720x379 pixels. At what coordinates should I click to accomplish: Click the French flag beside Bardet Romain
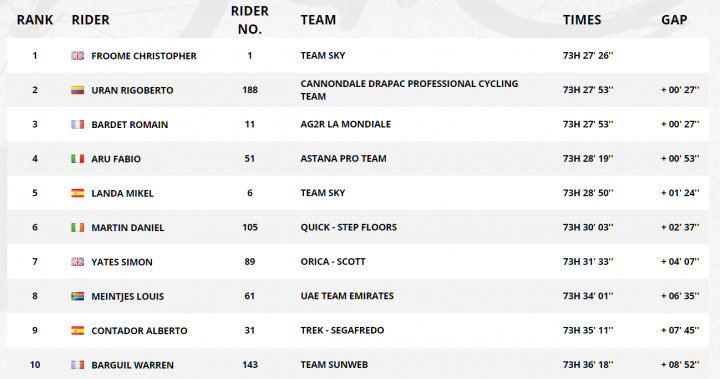(77, 124)
